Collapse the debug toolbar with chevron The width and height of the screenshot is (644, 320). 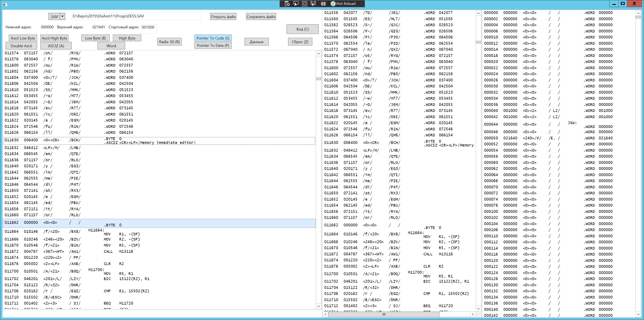tap(361, 4)
